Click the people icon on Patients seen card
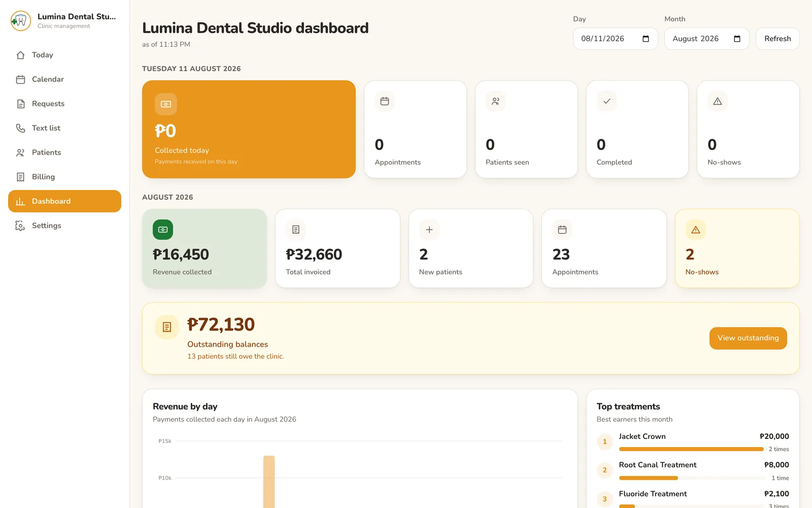 pyautogui.click(x=496, y=101)
